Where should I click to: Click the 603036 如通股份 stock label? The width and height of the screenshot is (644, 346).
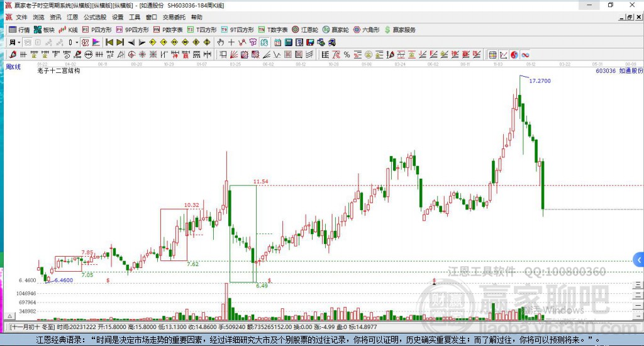click(x=619, y=70)
